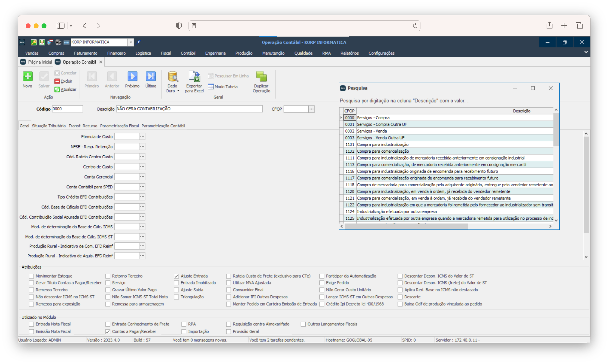Image resolution: width=609 pixels, height=364 pixels.
Task: Open CFOP lookup ellipsis button
Action: click(311, 109)
